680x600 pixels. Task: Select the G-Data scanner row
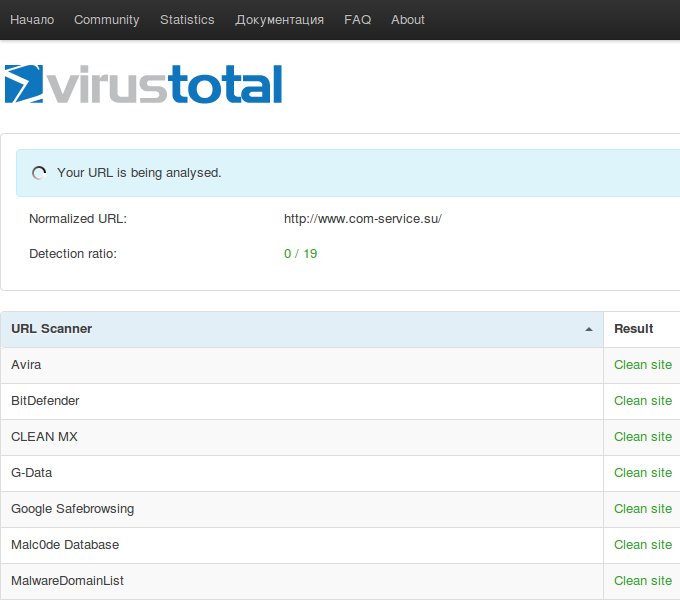[x=340, y=473]
